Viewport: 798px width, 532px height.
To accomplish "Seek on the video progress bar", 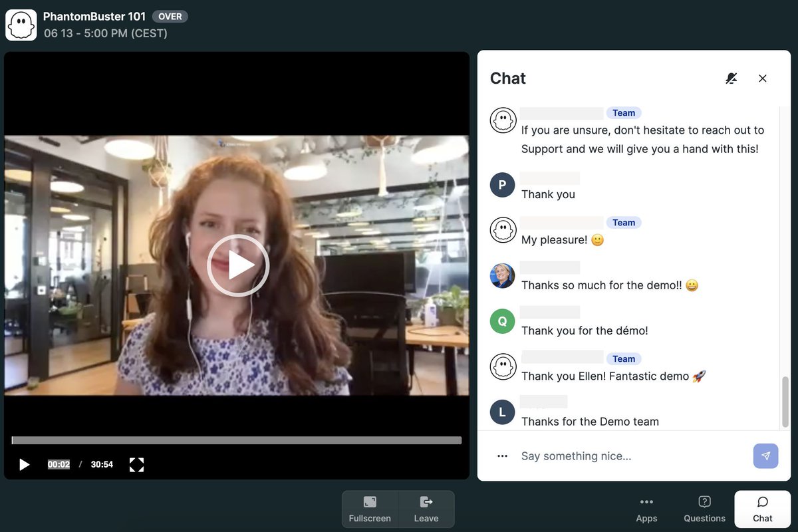I will 237,440.
